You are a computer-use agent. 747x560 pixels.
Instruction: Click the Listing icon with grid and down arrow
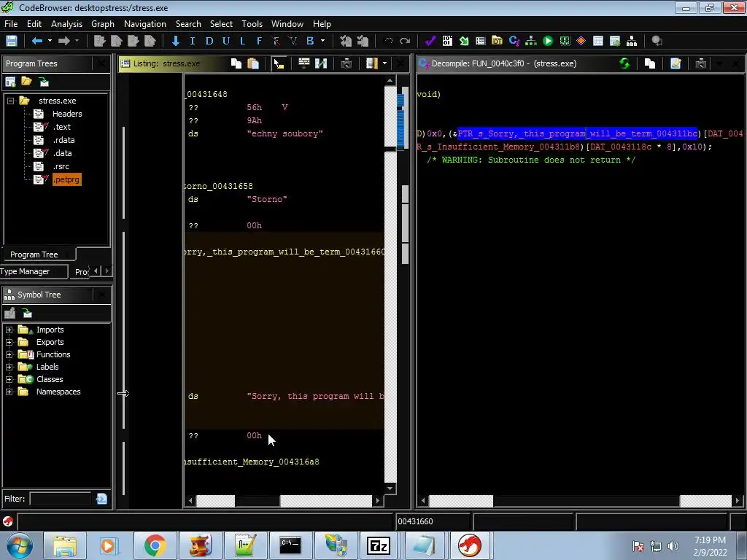(x=304, y=63)
